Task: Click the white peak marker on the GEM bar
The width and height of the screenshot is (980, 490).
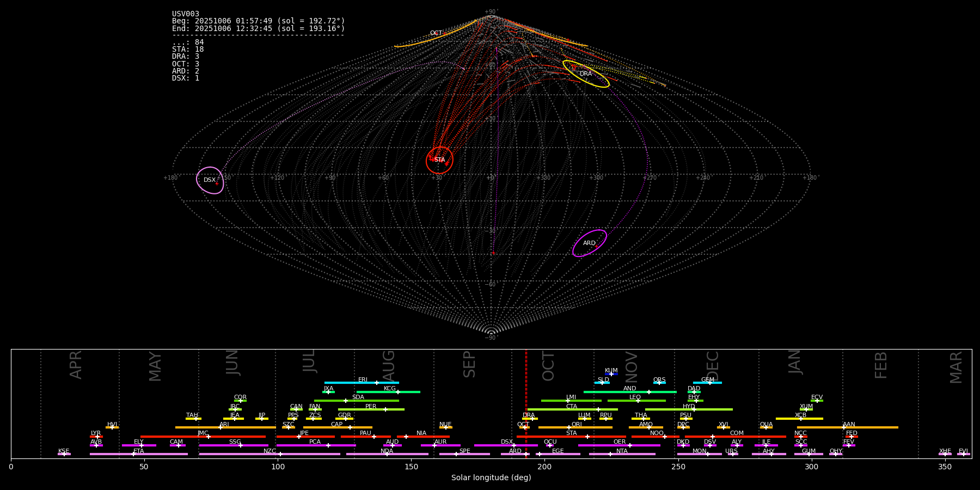Action: coord(709,383)
